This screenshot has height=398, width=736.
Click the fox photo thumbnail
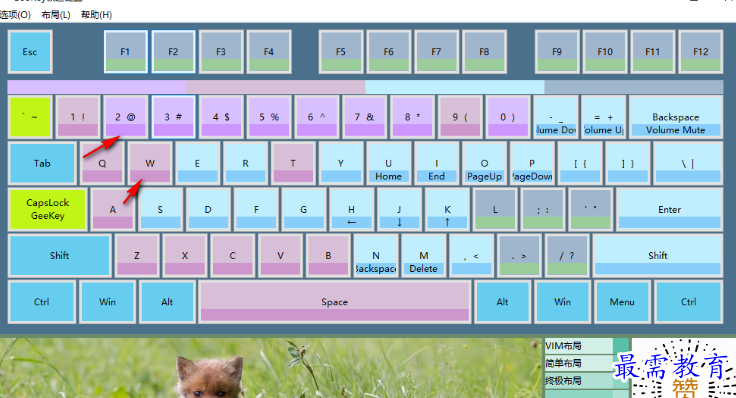[271, 368]
